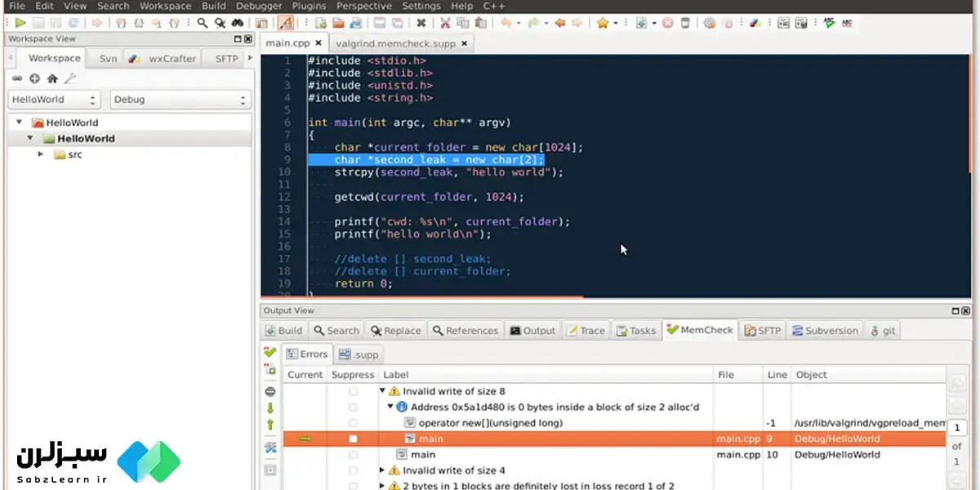Click the round stop icon in MemCheck sidebar

[x=270, y=391]
